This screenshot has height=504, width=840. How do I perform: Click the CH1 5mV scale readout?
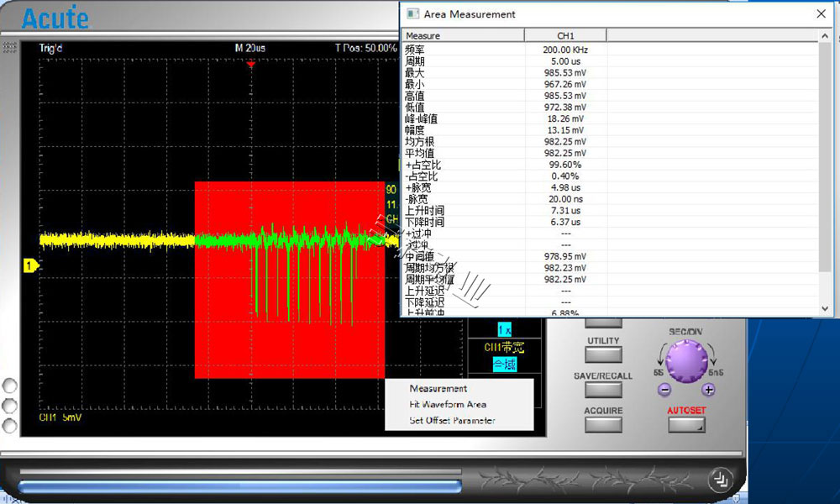[60, 417]
